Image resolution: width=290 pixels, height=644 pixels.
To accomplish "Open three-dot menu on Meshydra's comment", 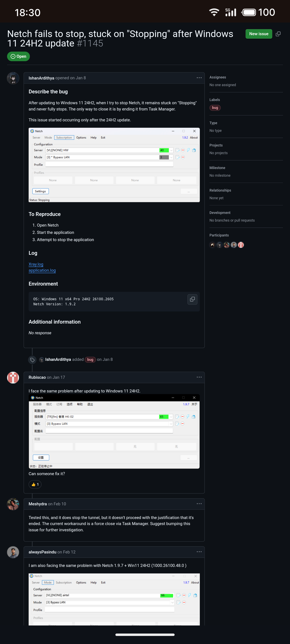I will (x=199, y=504).
